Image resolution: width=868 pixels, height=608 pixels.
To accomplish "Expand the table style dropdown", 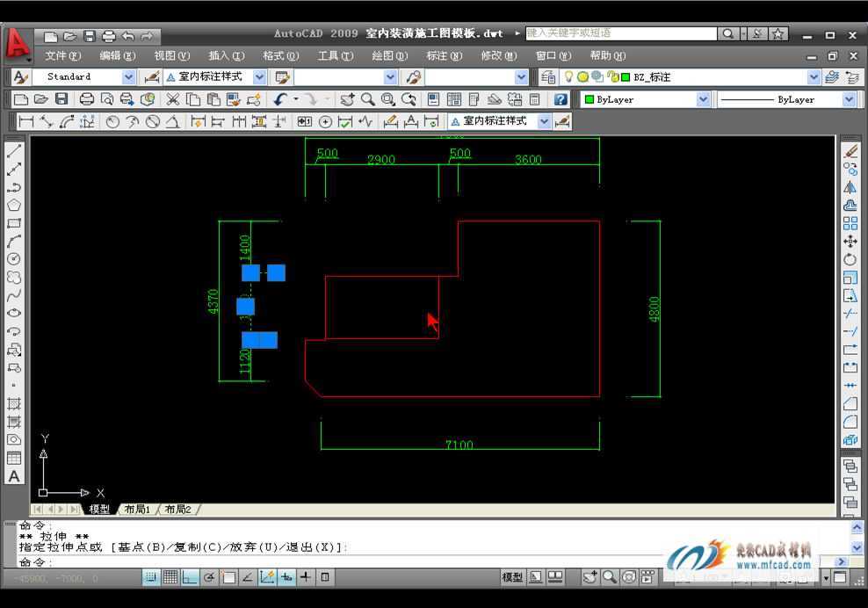I will [x=390, y=77].
